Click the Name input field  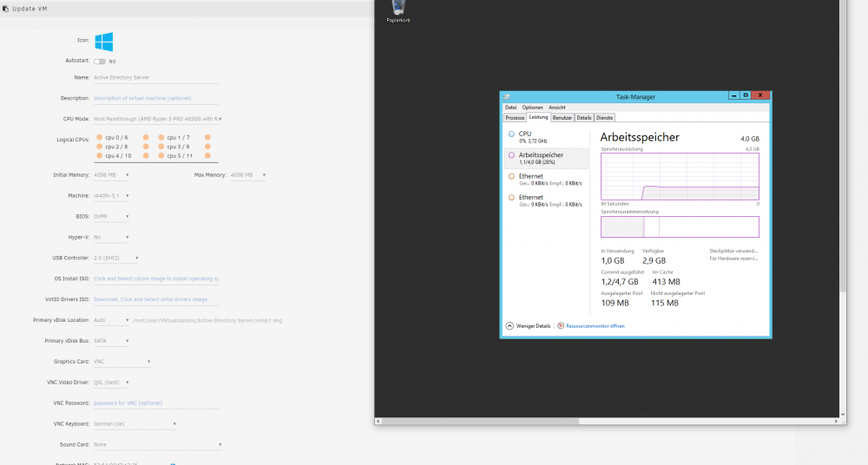coord(156,77)
